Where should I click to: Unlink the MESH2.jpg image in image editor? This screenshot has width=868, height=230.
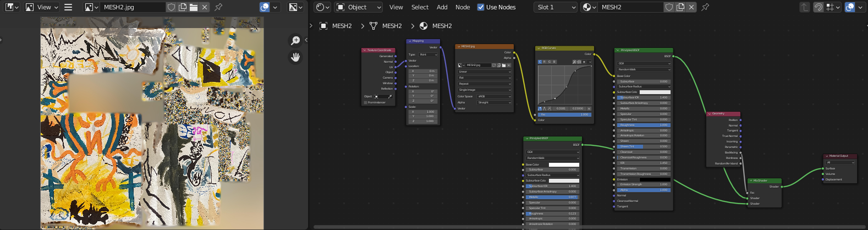click(205, 7)
